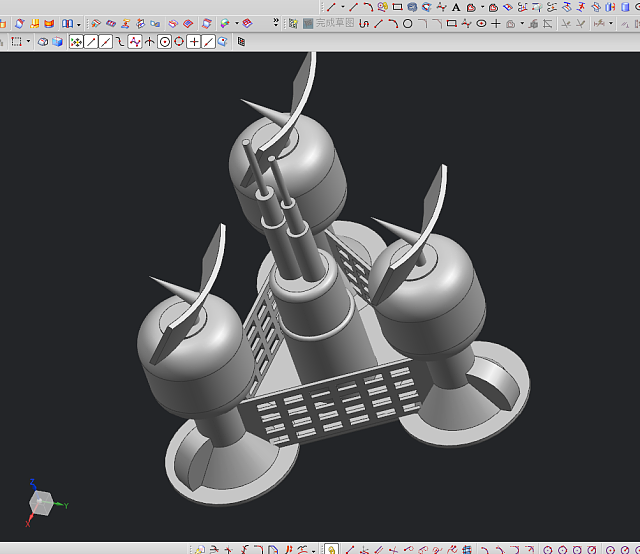Toggle the Quadrant Point snap option
The image size is (640, 554).
[179, 42]
